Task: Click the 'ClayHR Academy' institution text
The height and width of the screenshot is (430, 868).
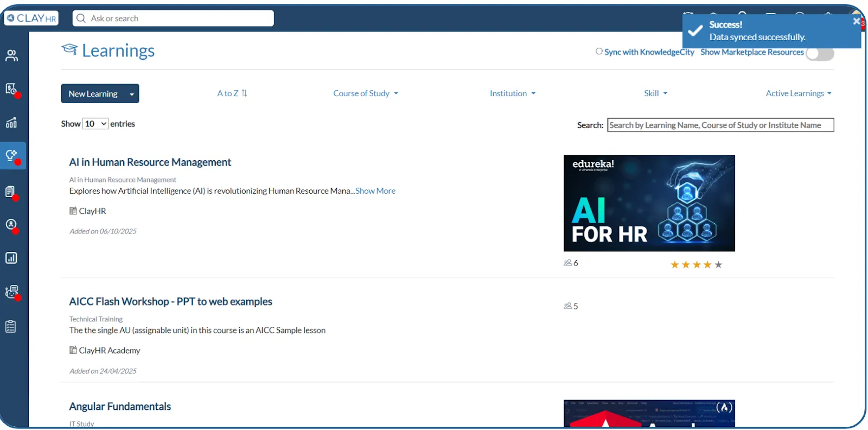Action: [110, 350]
